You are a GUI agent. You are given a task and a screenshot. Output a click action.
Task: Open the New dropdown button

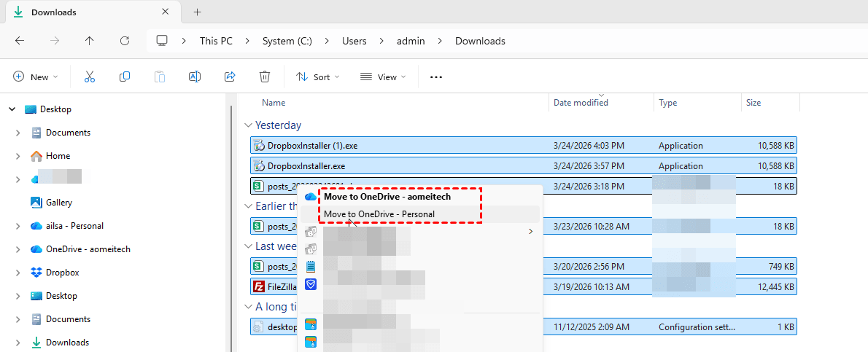(x=36, y=77)
